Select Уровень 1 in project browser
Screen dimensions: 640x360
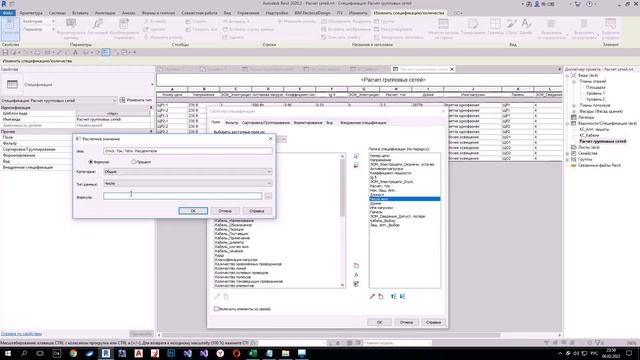click(596, 93)
